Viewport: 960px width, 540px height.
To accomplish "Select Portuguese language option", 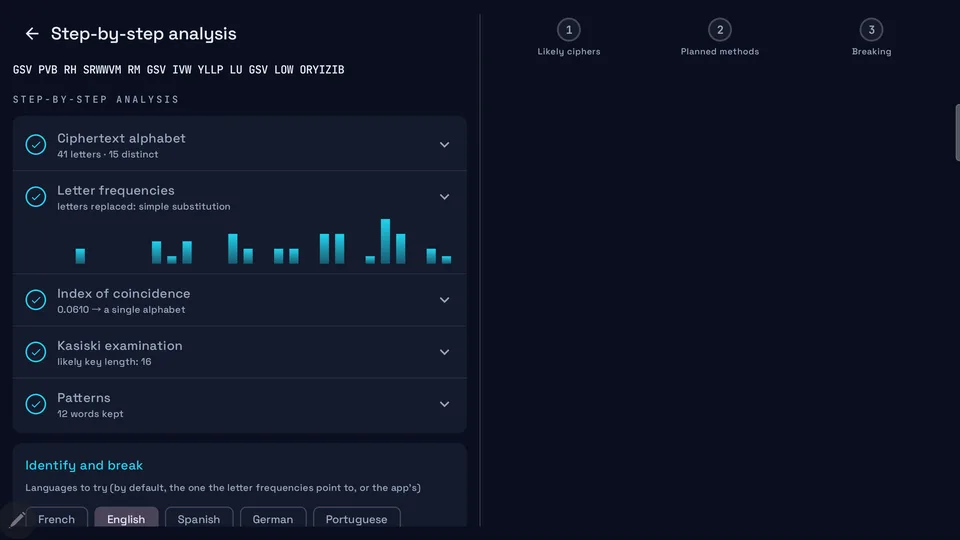I will click(356, 519).
